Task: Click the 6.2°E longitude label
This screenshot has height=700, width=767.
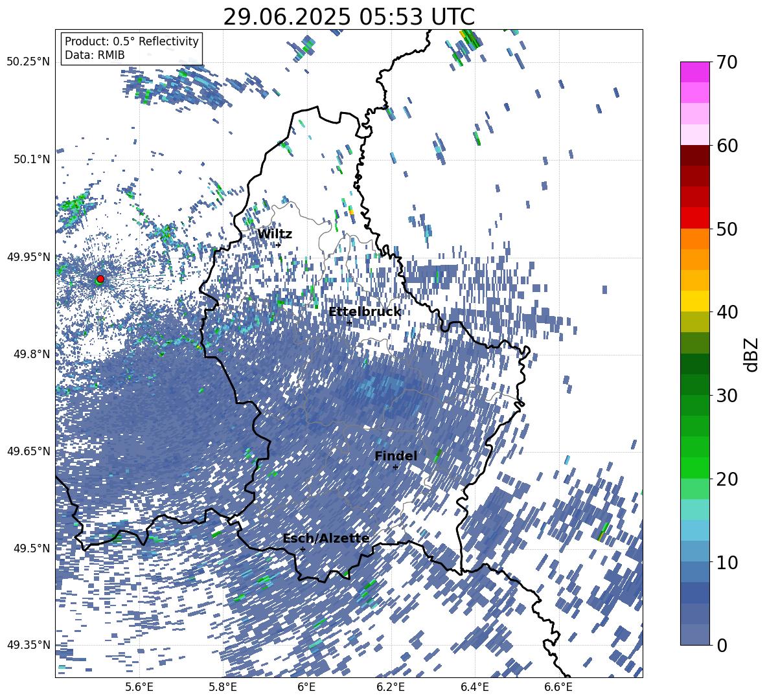Action: pos(391,687)
